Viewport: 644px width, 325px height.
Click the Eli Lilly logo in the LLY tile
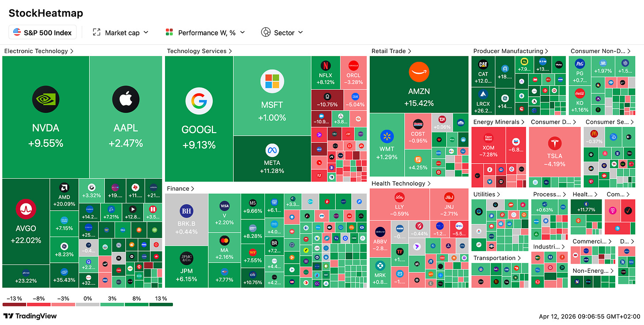(399, 198)
